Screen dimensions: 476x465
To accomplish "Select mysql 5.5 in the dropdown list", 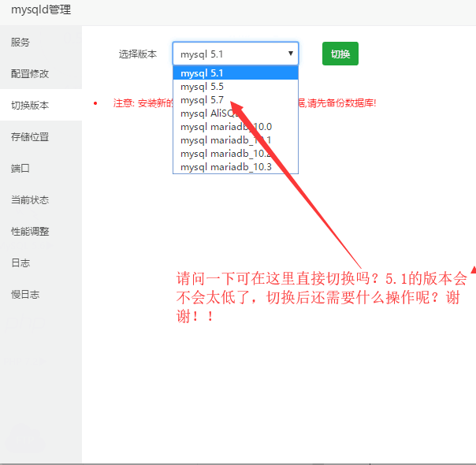I will [x=236, y=87].
